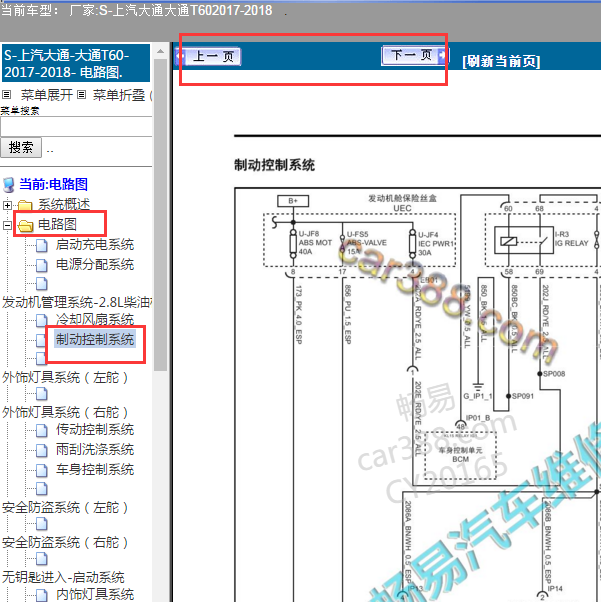Open 冷却风扇系统 page
The image size is (601, 602).
(x=95, y=319)
